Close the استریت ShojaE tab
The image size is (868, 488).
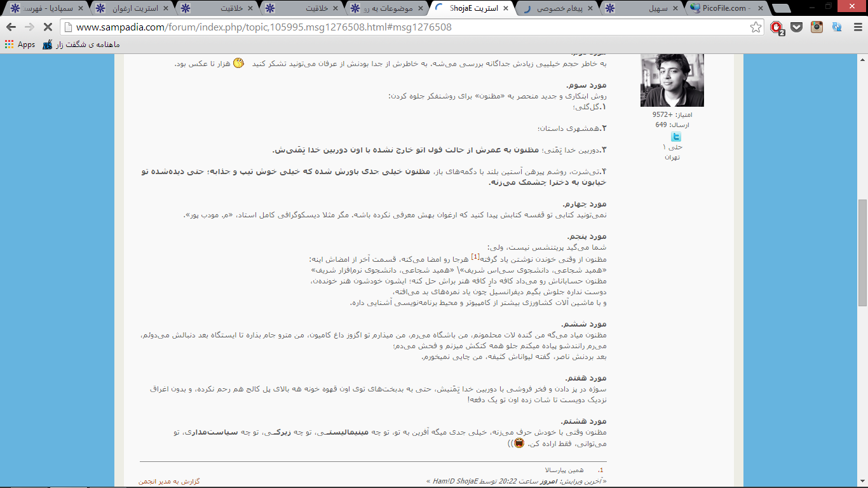click(x=505, y=8)
